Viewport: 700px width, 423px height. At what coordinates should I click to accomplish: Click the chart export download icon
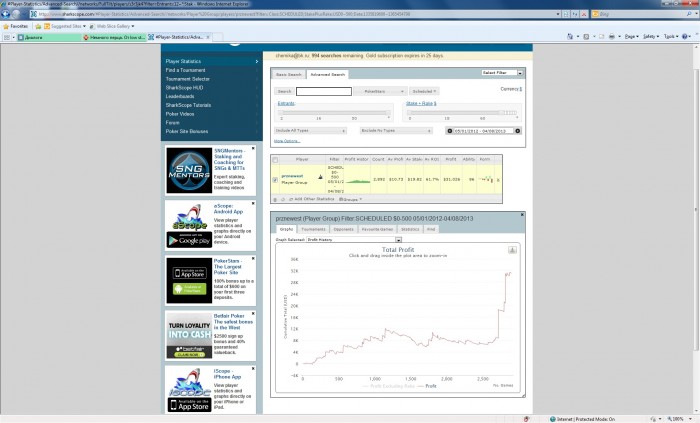point(512,250)
